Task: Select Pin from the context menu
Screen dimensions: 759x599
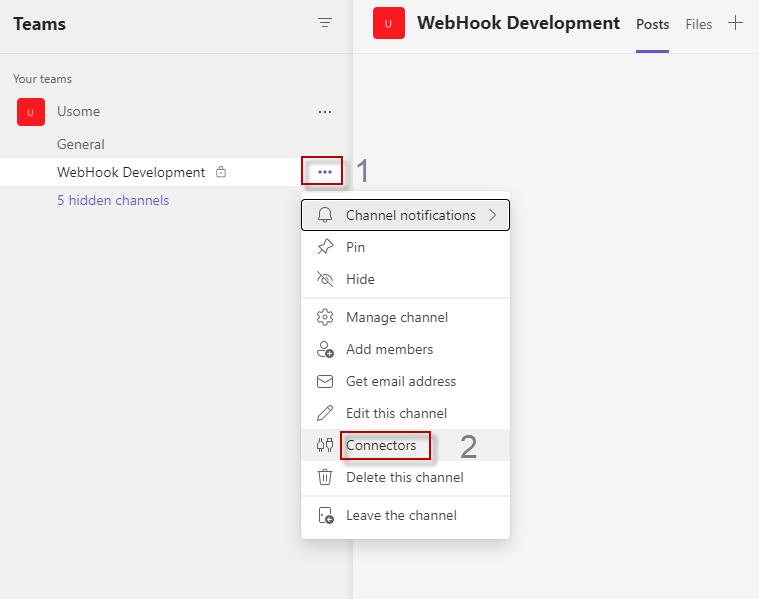Action: pyautogui.click(x=405, y=247)
